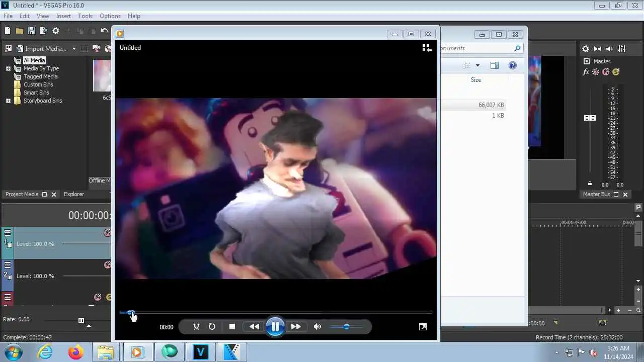Toggle lock fader channels on Master

[x=590, y=184]
